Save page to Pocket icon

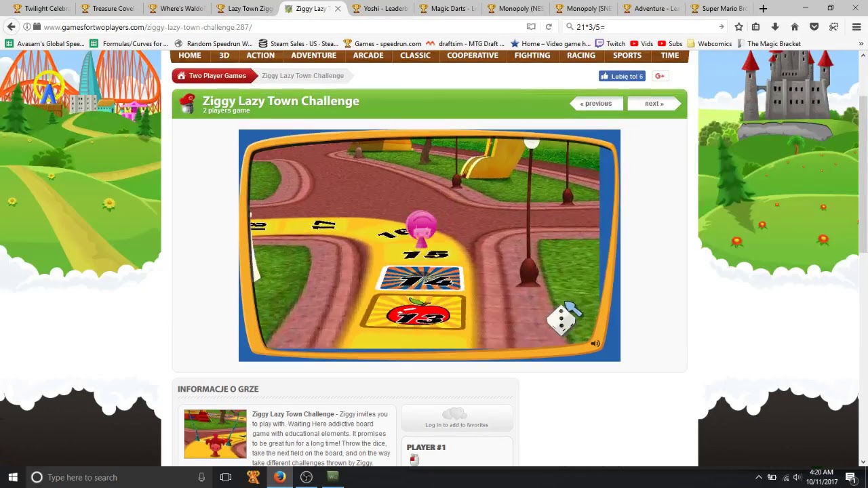tap(814, 27)
